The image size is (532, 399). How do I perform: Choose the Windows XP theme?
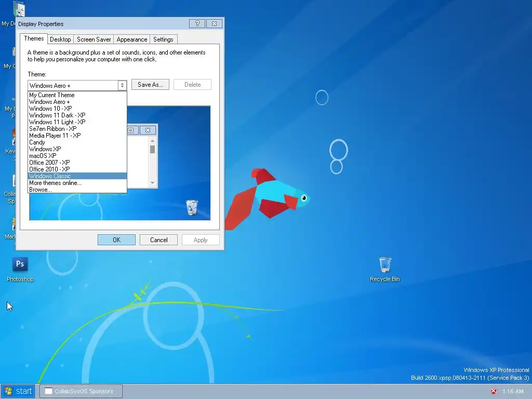pyautogui.click(x=77, y=149)
